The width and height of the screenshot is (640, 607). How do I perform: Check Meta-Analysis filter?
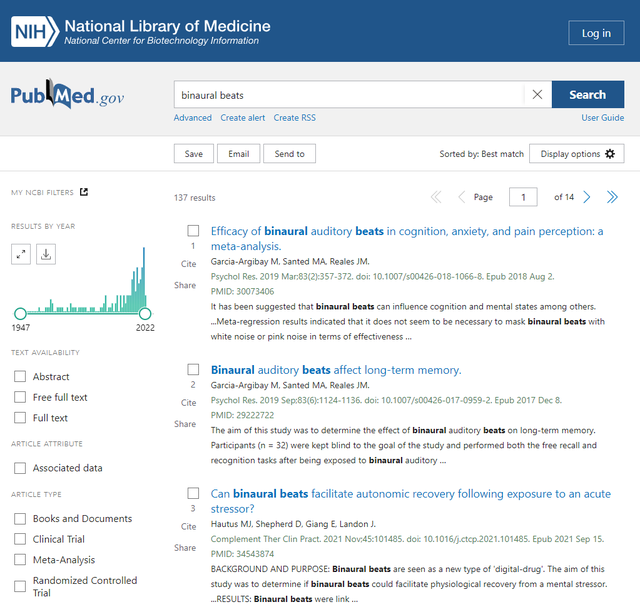tap(20, 560)
